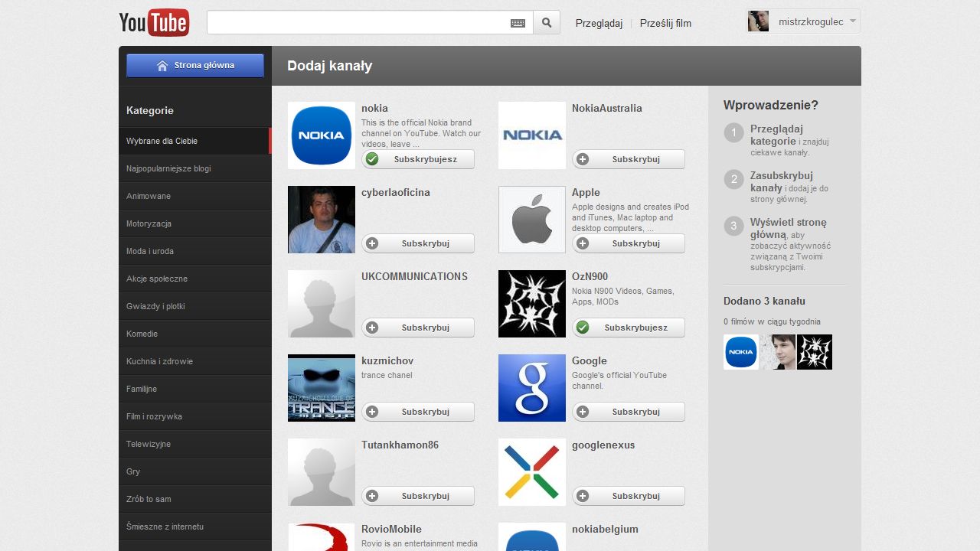Viewport: 980px width, 551px height.
Task: Click the added person photo under Dodano 3 kanały
Action: point(778,352)
